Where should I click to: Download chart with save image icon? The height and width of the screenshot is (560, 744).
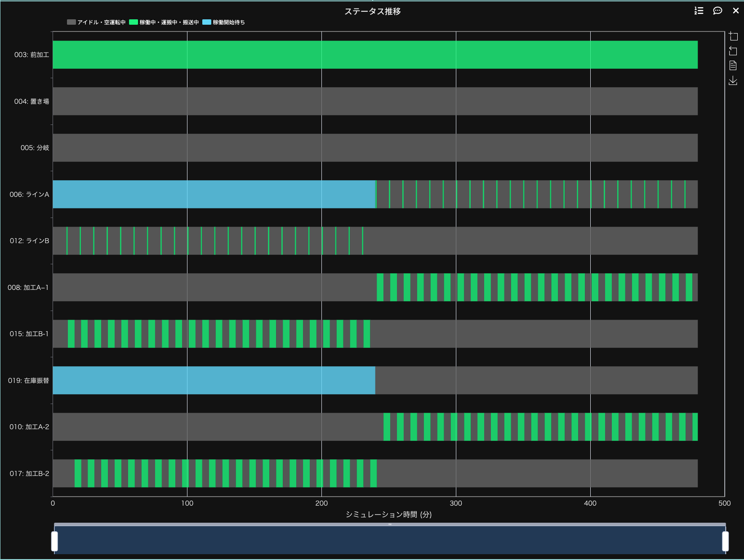point(733,80)
